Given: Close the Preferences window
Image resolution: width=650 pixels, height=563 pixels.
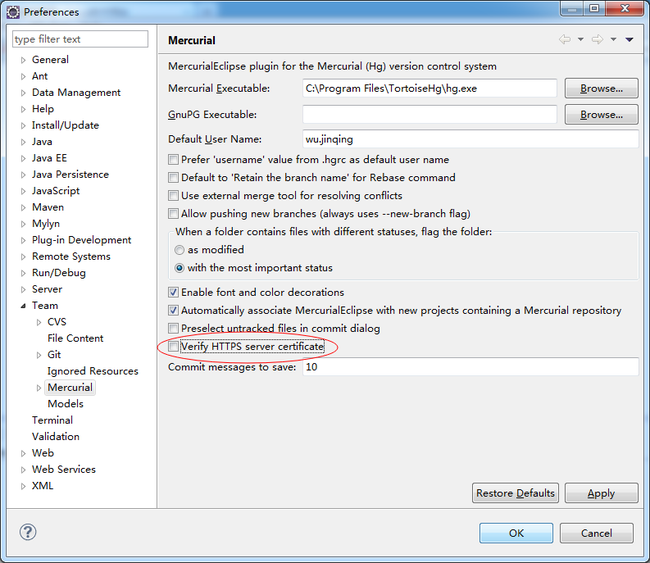Looking at the screenshot, I should 625,8.
